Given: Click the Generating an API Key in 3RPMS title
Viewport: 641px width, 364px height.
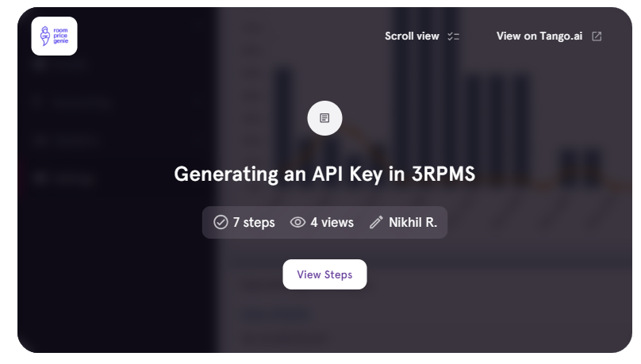Looking at the screenshot, I should [x=324, y=174].
